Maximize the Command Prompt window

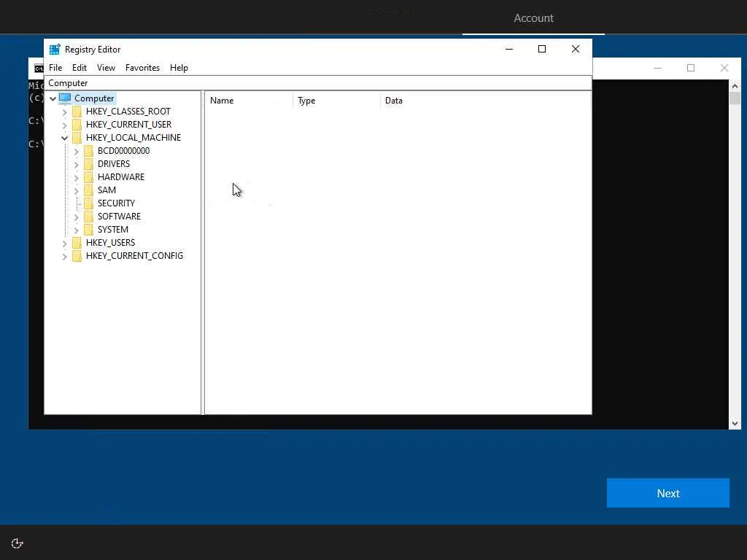click(x=691, y=68)
